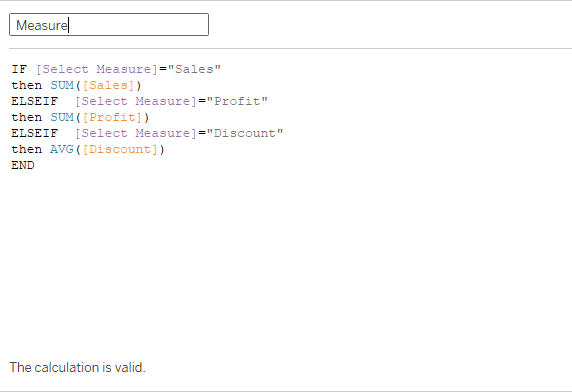The width and height of the screenshot is (572, 392).
Task: Click the 'then' keyword before AVG([Discount])
Action: 27,149
